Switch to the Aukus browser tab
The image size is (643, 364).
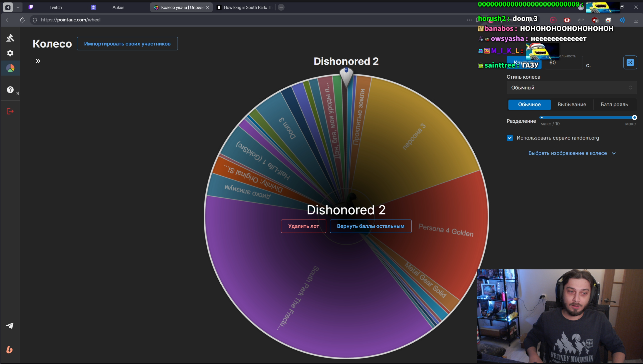click(118, 7)
